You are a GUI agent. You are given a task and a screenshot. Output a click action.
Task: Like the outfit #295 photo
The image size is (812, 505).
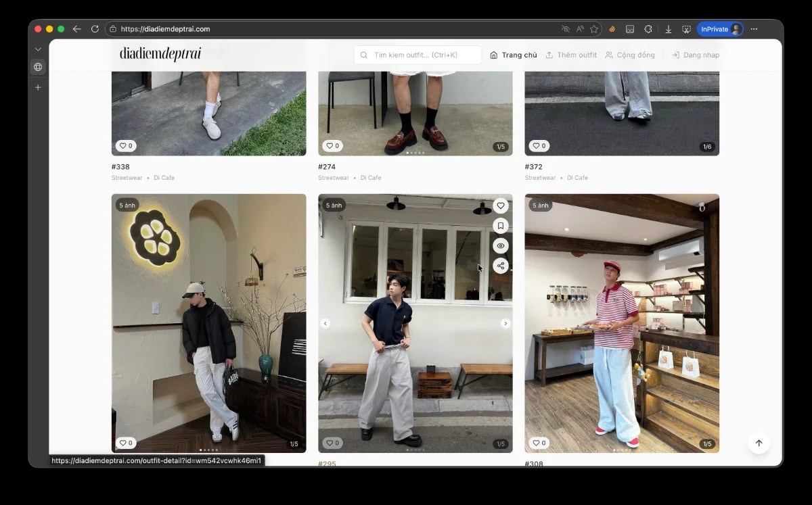(500, 205)
